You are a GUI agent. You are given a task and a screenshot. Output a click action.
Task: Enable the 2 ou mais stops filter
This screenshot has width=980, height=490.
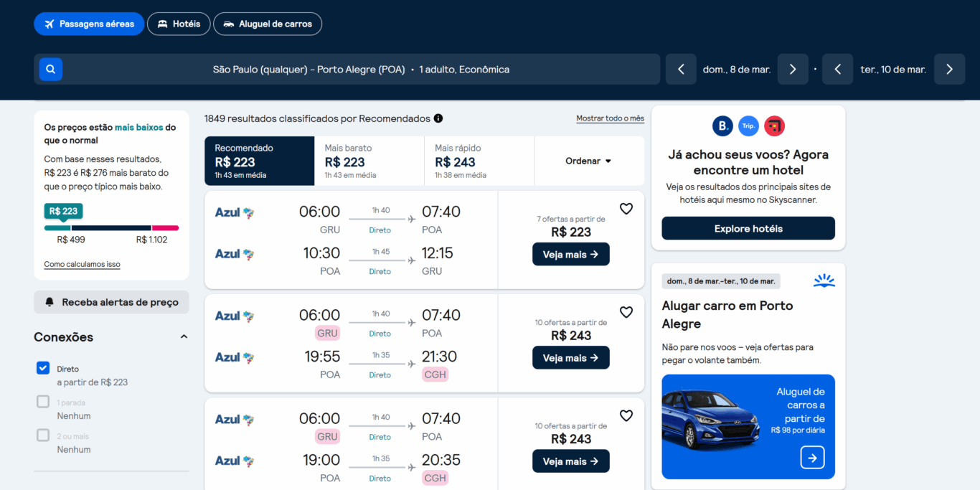[42, 435]
